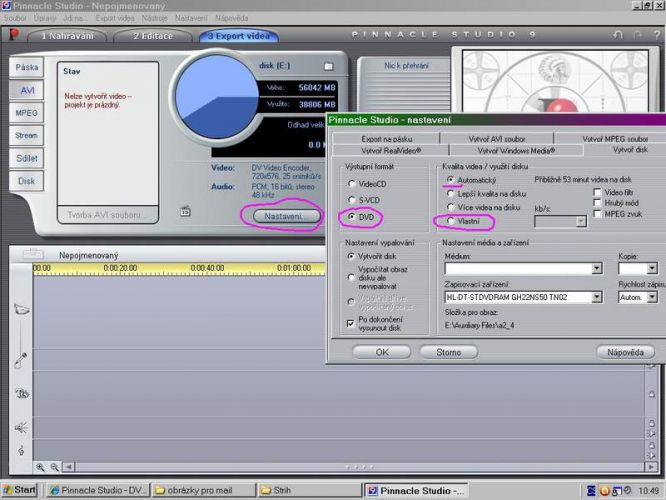Select Automatický video quality
The height and width of the screenshot is (500, 666).
point(450,180)
